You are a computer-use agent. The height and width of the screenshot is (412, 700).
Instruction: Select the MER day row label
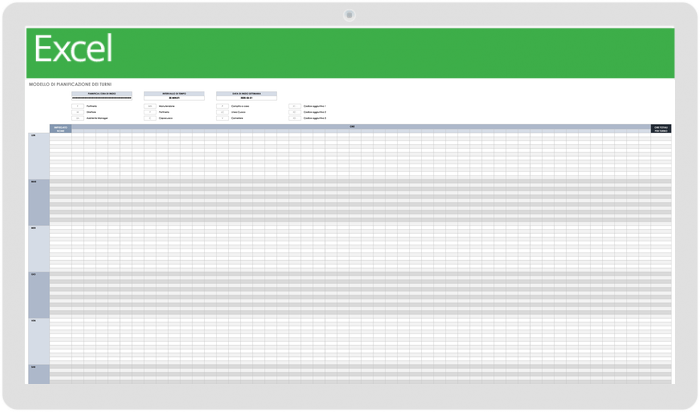point(39,249)
